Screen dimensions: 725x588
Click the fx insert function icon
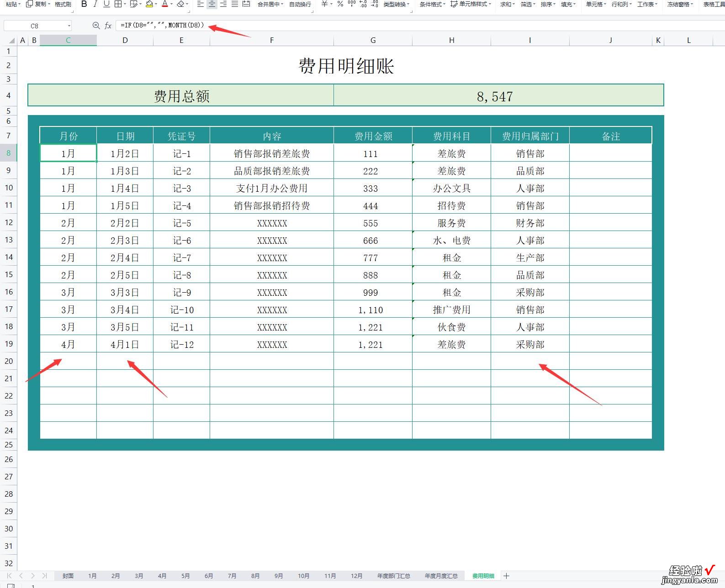108,26
